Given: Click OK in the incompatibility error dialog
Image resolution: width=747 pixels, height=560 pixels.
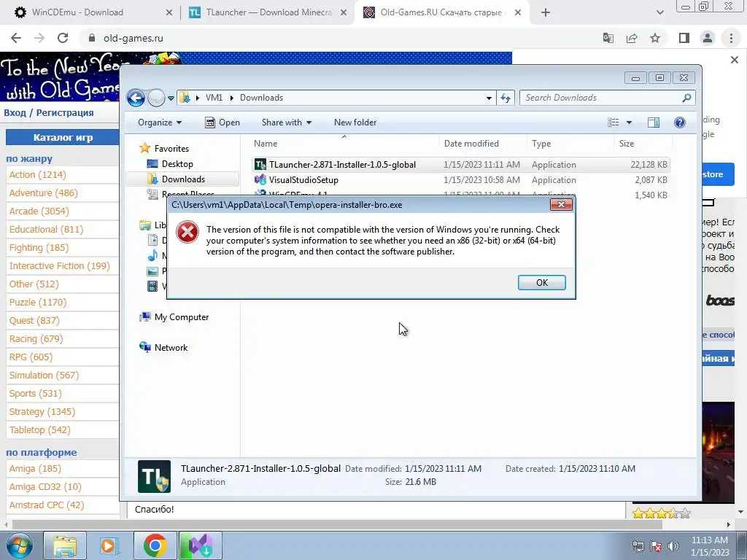Looking at the screenshot, I should [542, 282].
